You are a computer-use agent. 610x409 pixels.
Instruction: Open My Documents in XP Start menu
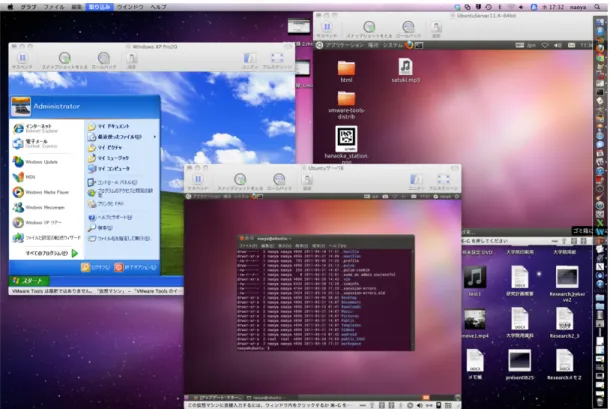tap(109, 126)
